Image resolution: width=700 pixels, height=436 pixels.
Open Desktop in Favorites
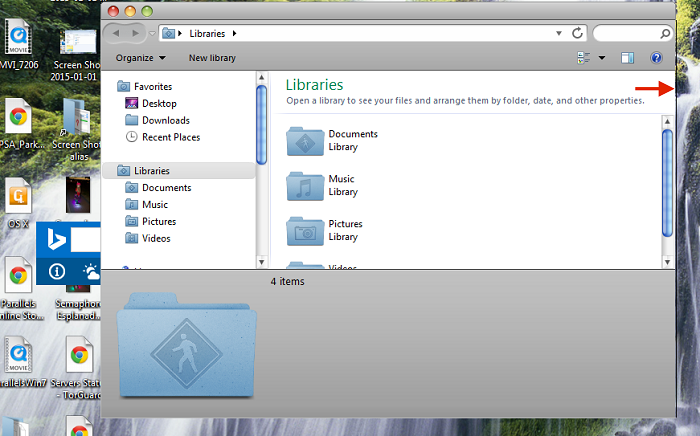151,104
